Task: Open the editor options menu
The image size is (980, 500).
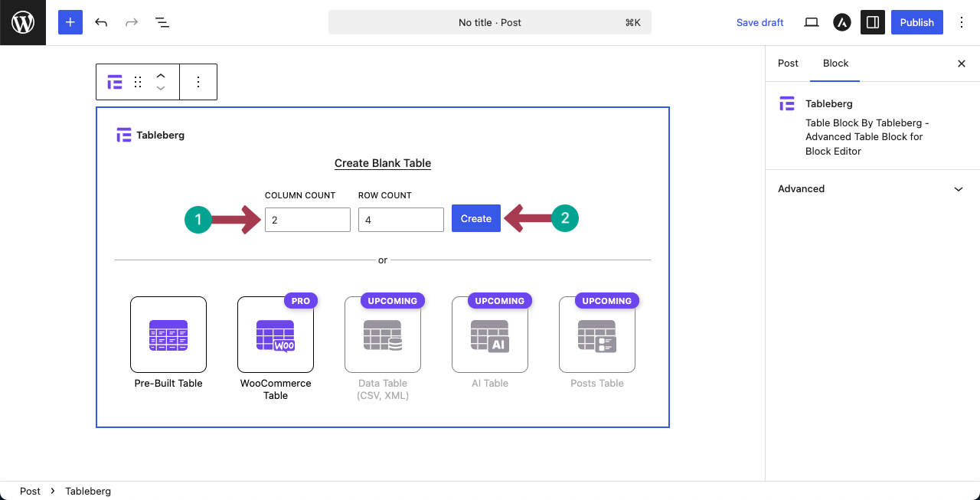Action: pos(962,22)
